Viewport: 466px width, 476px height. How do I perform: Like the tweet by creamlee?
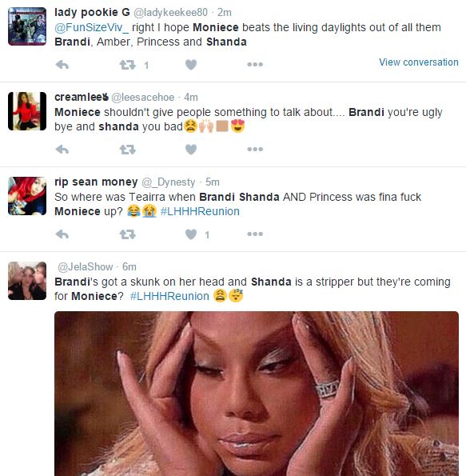[191, 150]
